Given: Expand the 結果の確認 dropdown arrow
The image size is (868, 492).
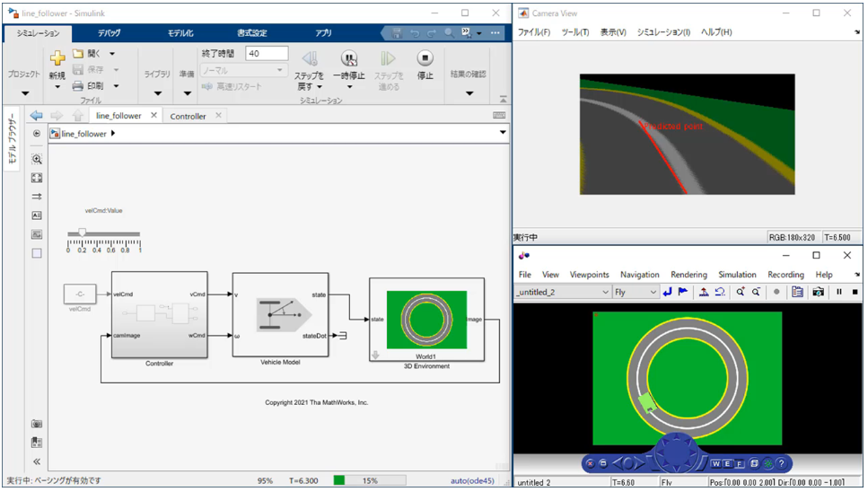Looking at the screenshot, I should point(469,93).
